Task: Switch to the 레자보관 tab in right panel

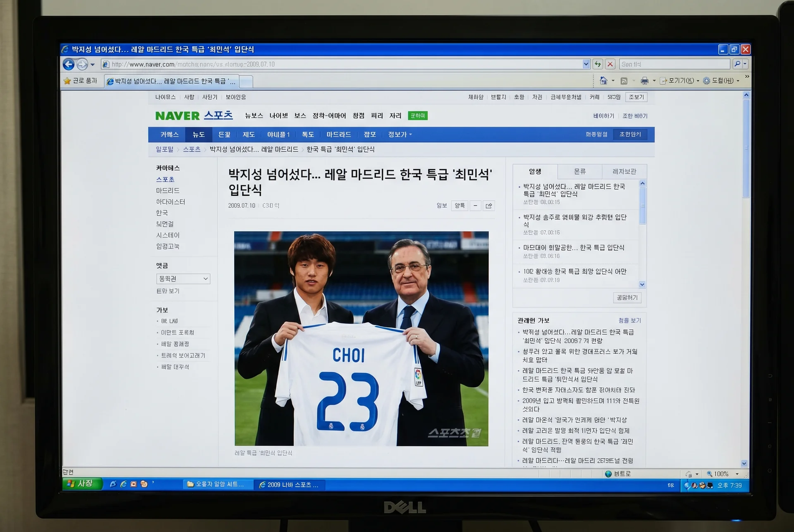Action: (x=624, y=172)
